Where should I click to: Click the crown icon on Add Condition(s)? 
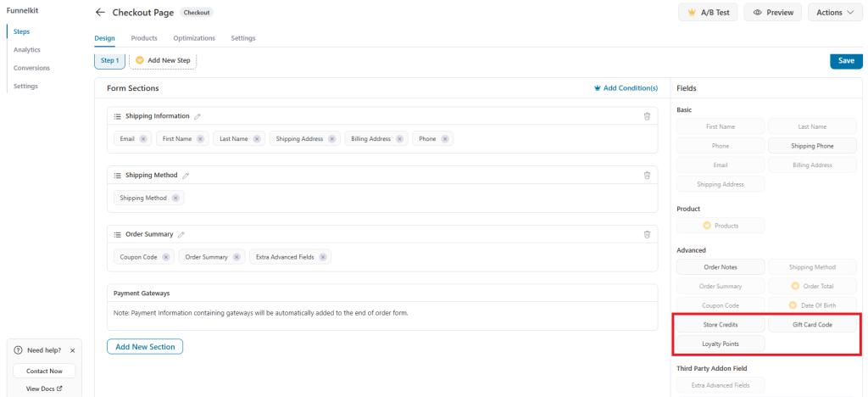pyautogui.click(x=598, y=88)
